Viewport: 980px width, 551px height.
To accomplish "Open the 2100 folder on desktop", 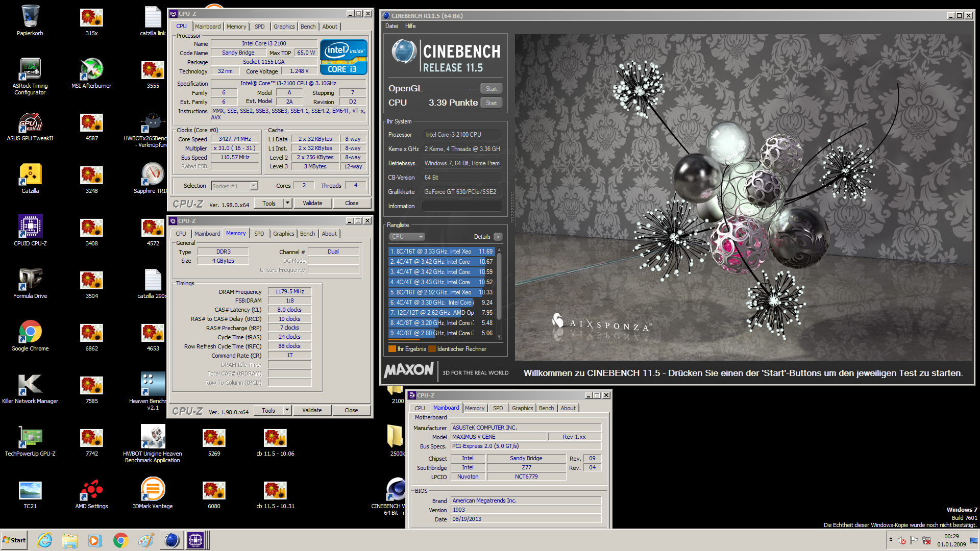I will coord(396,395).
